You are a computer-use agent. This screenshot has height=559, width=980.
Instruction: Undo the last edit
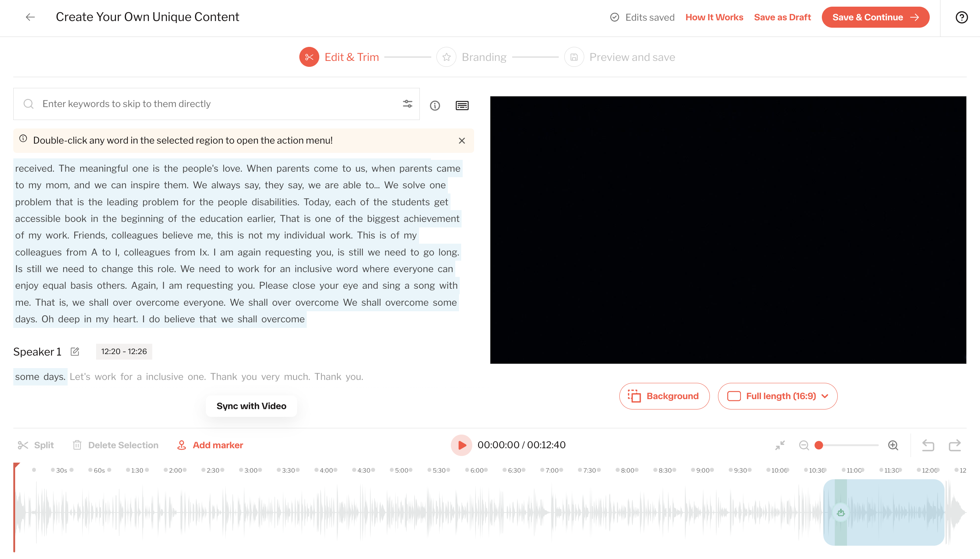pyautogui.click(x=928, y=445)
